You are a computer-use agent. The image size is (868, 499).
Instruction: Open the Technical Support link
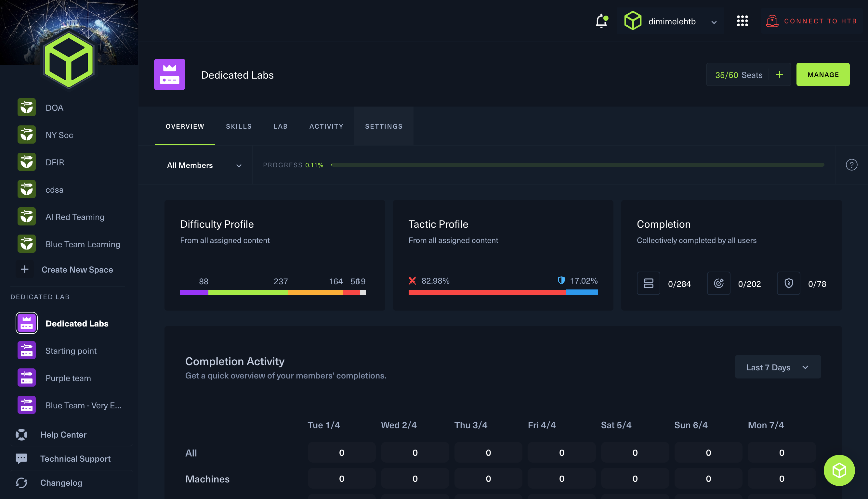pos(75,459)
